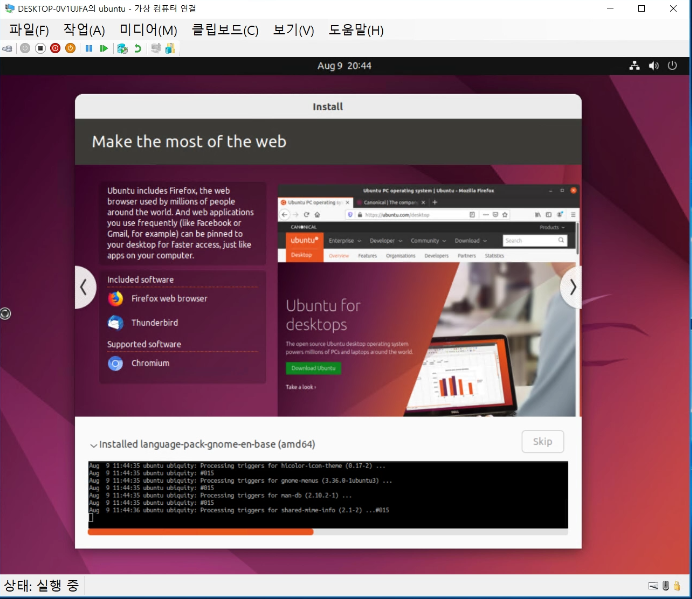Collapse the install log with the chevron

tap(94, 445)
